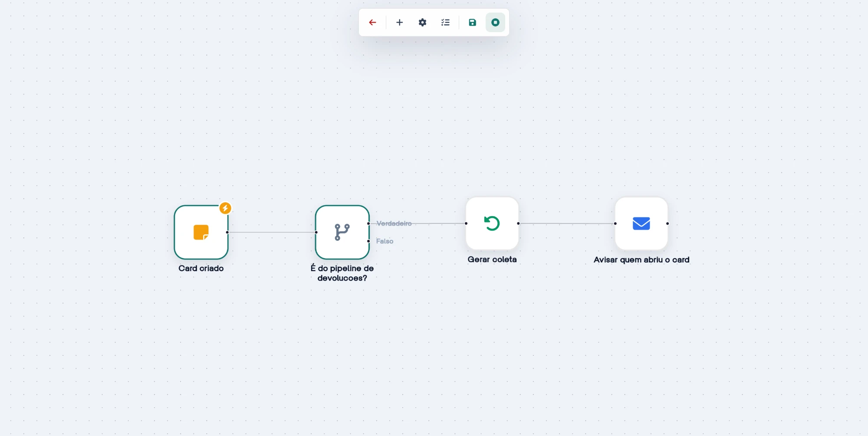Viewport: 868px width, 436px height.
Task: Click the Verdadeiro branch label
Action: [x=394, y=223]
